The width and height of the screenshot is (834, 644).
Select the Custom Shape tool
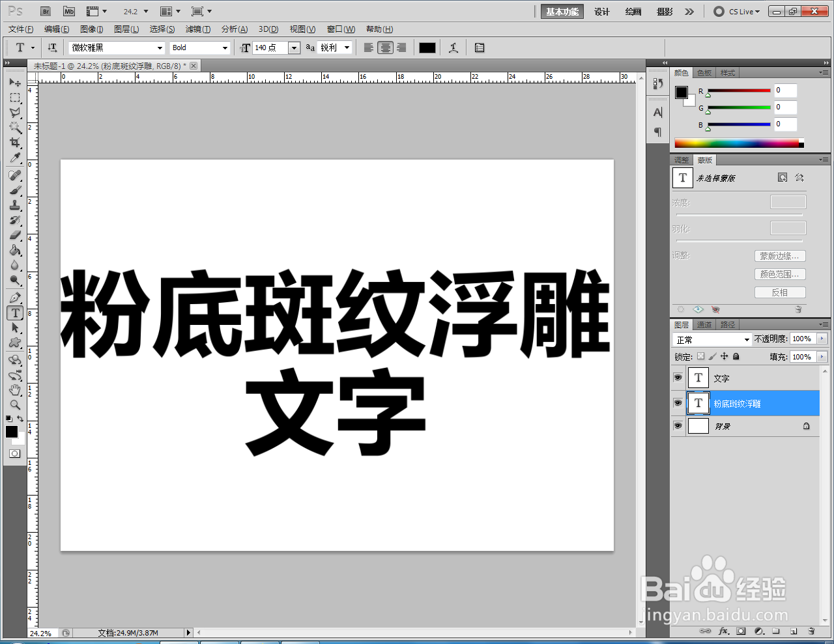coord(15,343)
